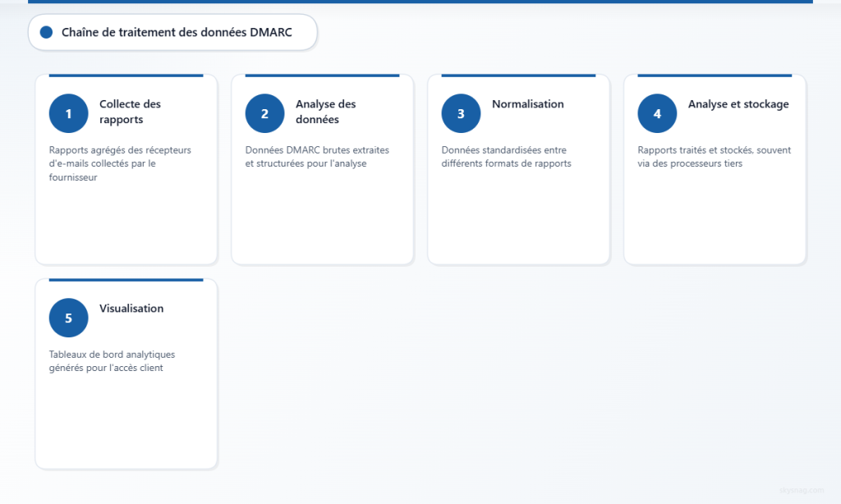Click the Analyse et stockage step badge

click(657, 113)
